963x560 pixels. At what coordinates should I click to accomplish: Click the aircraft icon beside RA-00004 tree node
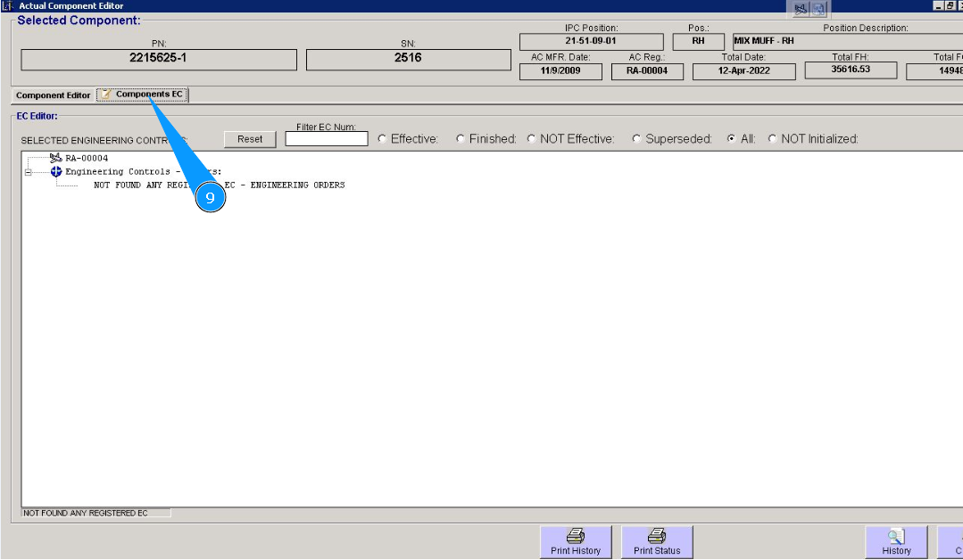(x=56, y=158)
